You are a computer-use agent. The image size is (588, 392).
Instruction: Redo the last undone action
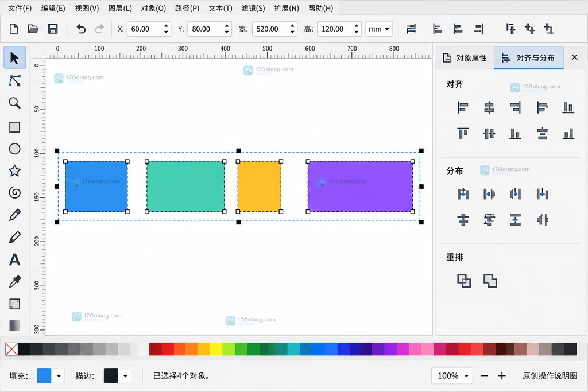pyautogui.click(x=99, y=29)
